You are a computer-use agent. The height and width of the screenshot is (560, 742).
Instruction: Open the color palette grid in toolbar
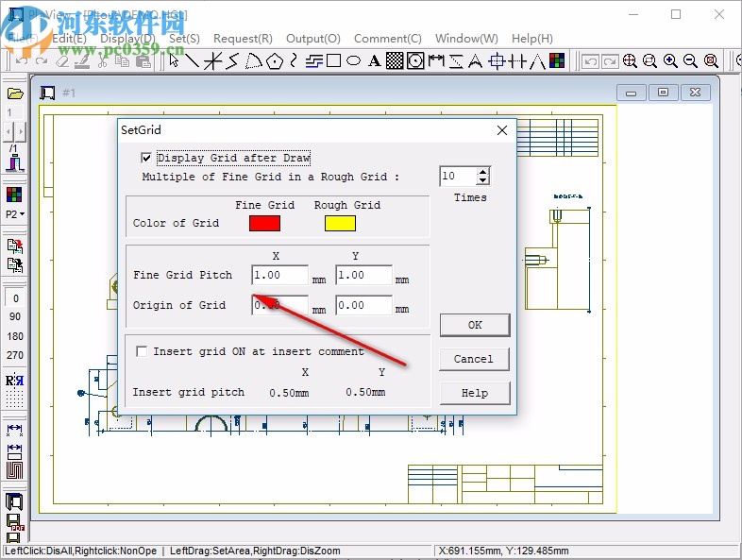(x=557, y=60)
